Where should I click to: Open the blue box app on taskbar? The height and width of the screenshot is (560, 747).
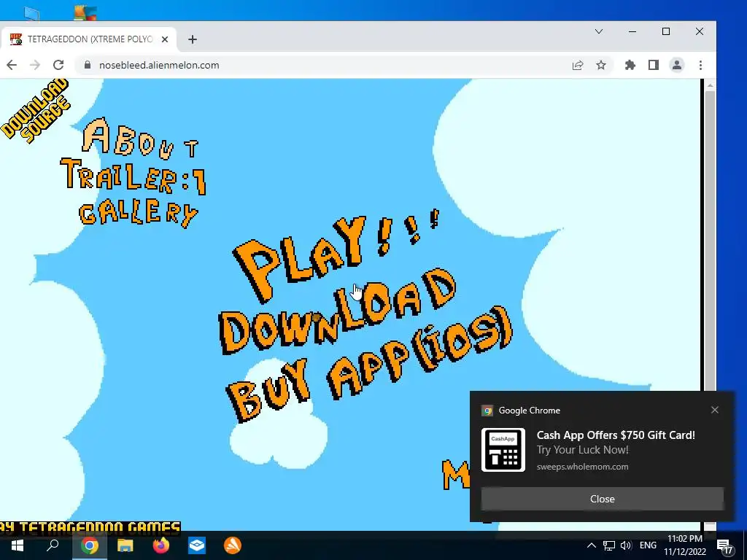pyautogui.click(x=197, y=545)
